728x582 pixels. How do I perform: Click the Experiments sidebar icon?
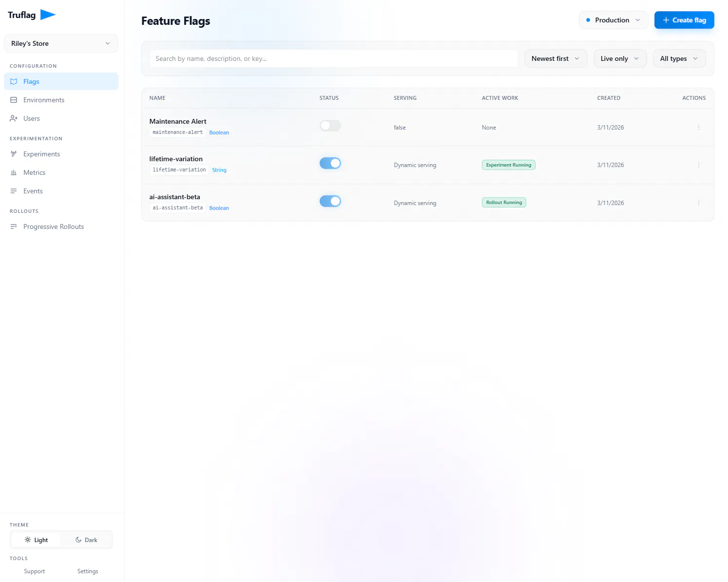[14, 154]
